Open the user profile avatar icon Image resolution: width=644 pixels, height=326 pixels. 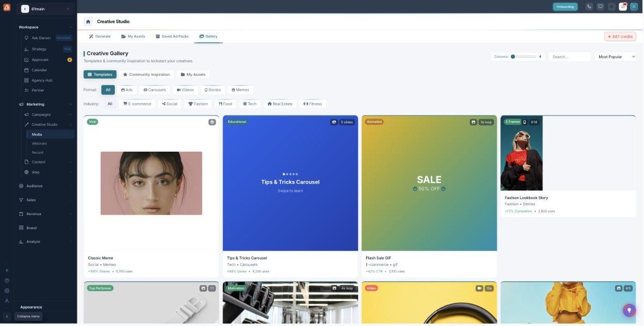pos(634,7)
